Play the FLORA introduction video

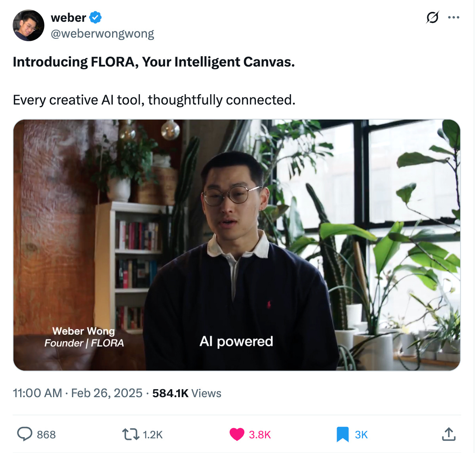point(237,245)
